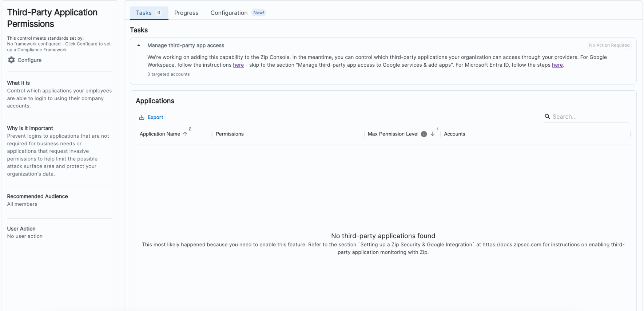Click the Export download icon
644x311 pixels.
point(142,117)
